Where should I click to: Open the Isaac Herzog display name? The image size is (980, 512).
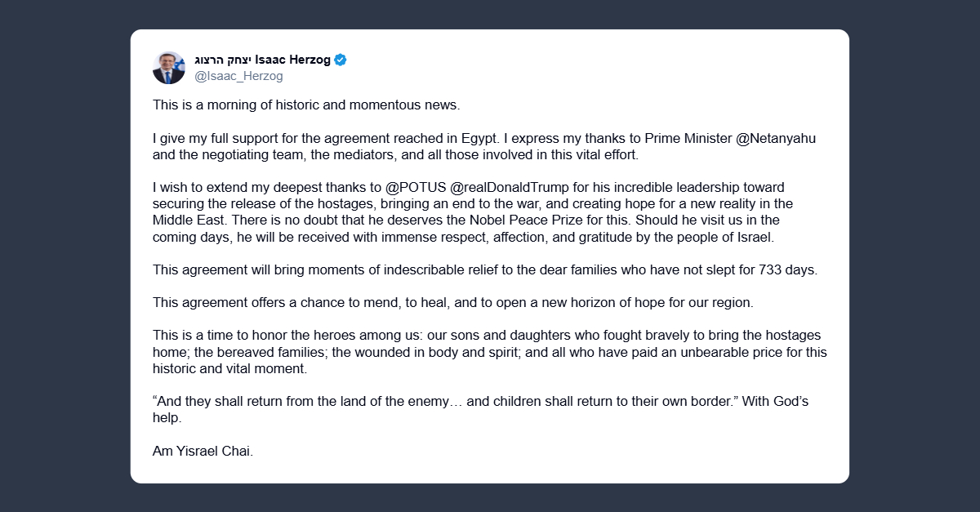[x=292, y=60]
